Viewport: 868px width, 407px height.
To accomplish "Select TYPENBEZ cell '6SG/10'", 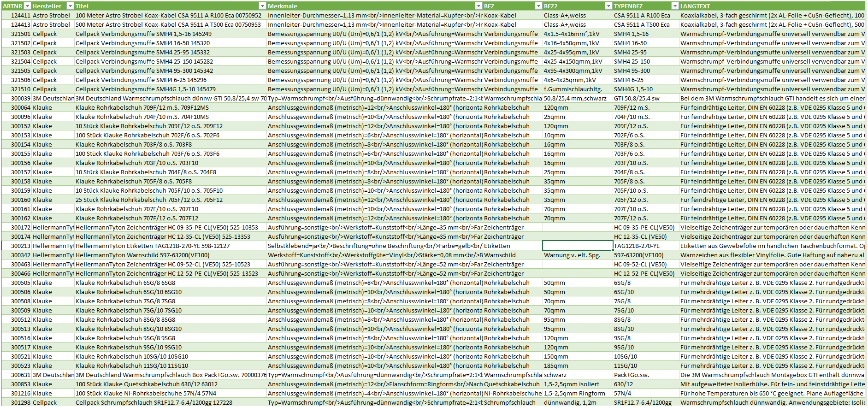I will click(x=646, y=292).
